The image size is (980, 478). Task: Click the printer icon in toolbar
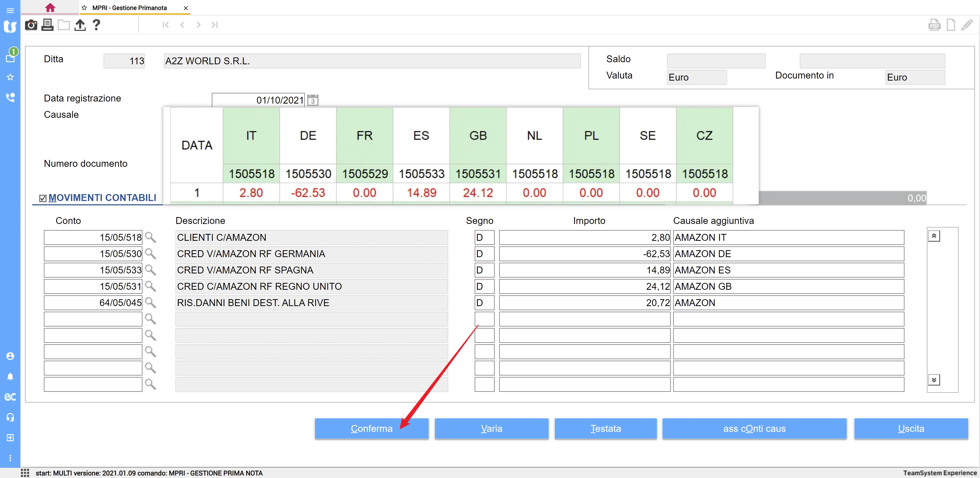(x=47, y=25)
